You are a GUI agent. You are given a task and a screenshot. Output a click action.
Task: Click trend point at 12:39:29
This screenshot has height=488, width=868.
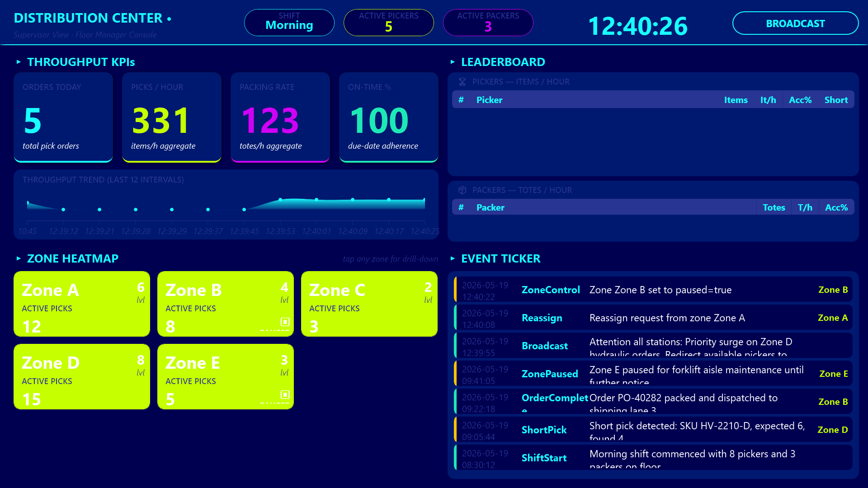[x=172, y=210]
